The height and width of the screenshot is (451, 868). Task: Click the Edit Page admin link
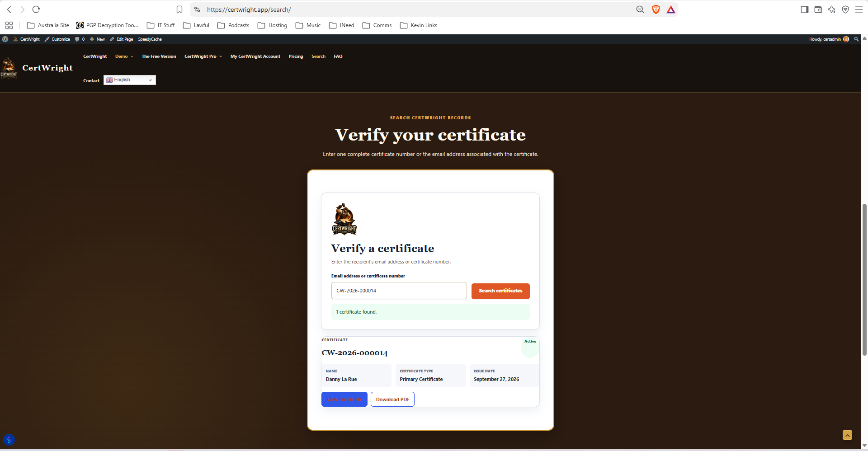pyautogui.click(x=121, y=39)
